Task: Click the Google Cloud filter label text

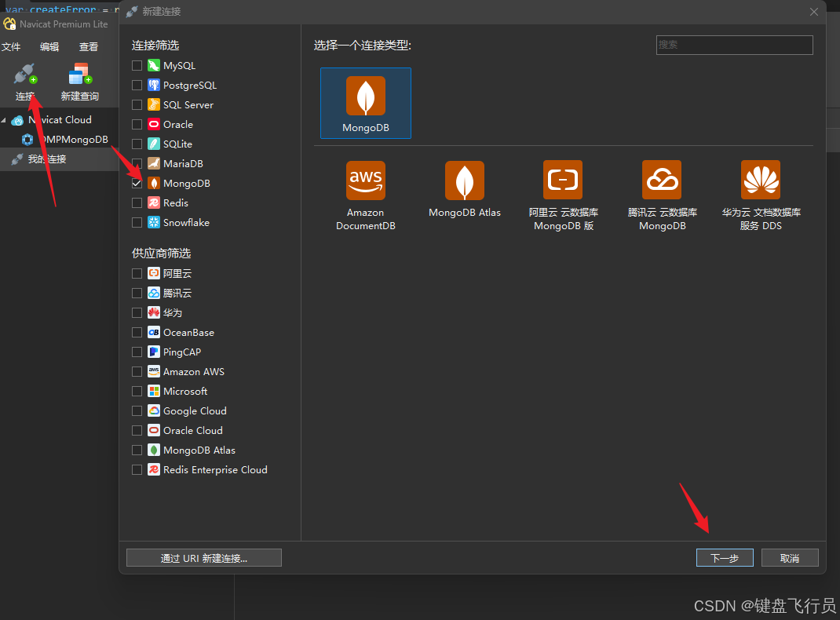Action: pos(195,410)
